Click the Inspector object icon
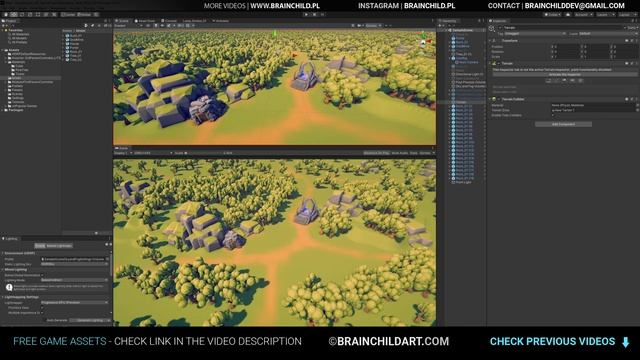 [491, 29]
